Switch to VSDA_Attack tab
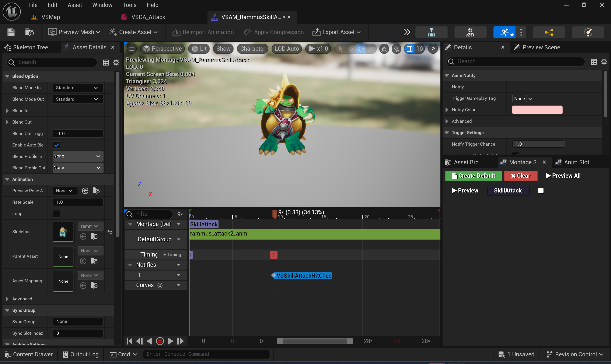611x364 pixels. (x=148, y=17)
